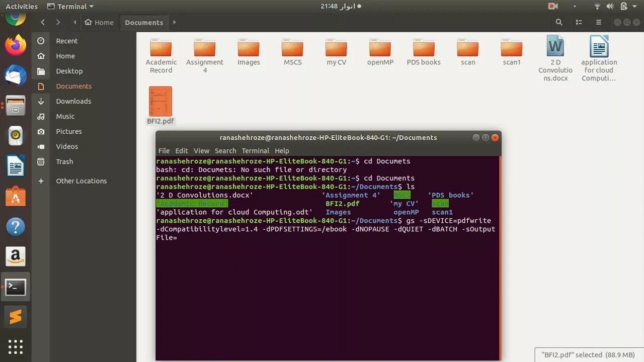Click the path bar left scroll arrow
Screen dimensions: 644x362
point(75,22)
